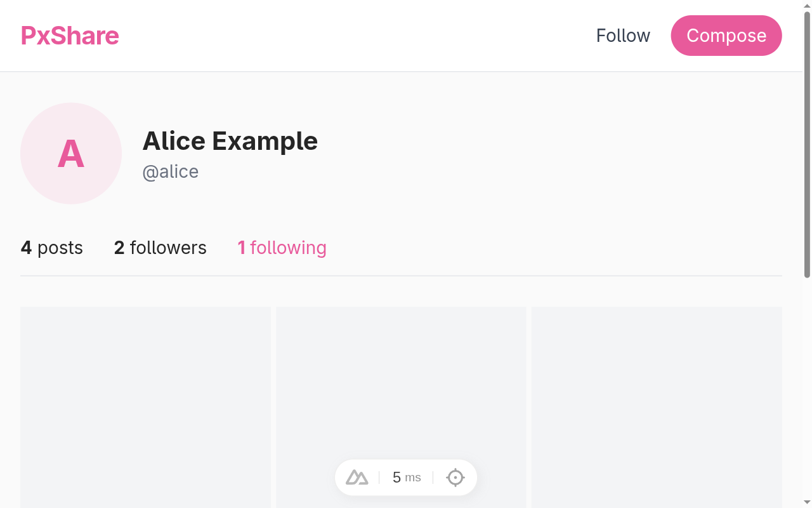This screenshot has height=508, width=812.
Task: Open Alice's pink avatar circle
Action: [x=70, y=154]
